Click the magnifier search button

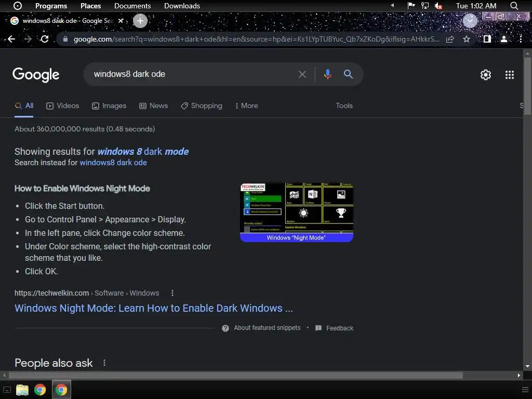pyautogui.click(x=348, y=74)
